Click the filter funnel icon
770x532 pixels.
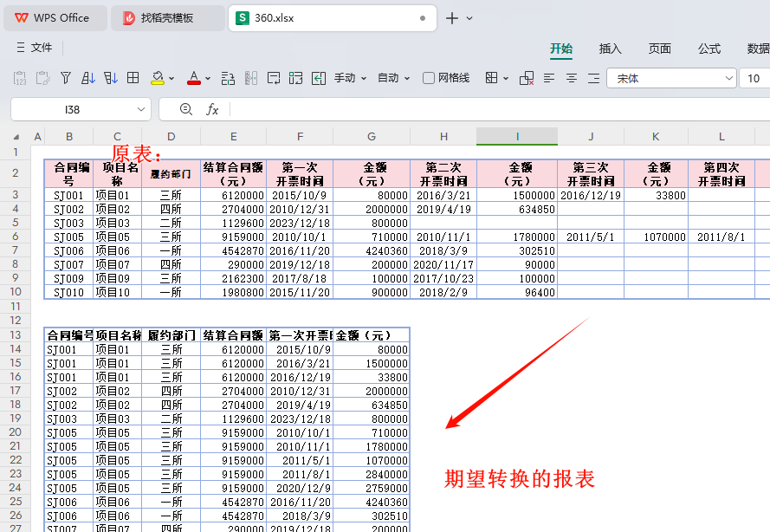click(65, 78)
